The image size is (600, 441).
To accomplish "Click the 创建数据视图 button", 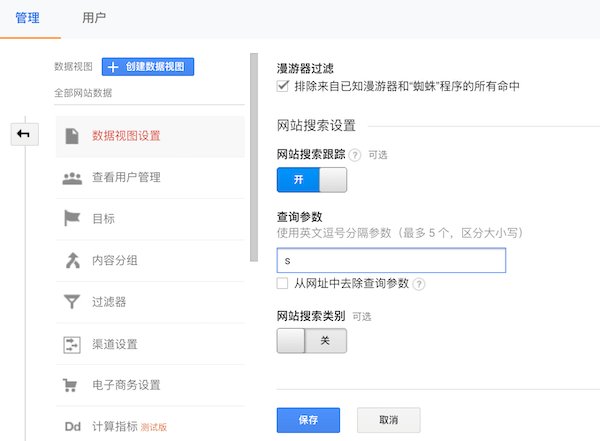I will pyautogui.click(x=148, y=67).
